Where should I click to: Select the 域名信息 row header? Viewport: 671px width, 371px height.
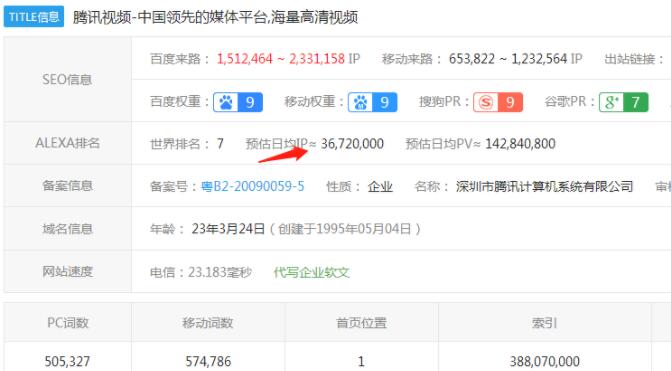tap(68, 229)
